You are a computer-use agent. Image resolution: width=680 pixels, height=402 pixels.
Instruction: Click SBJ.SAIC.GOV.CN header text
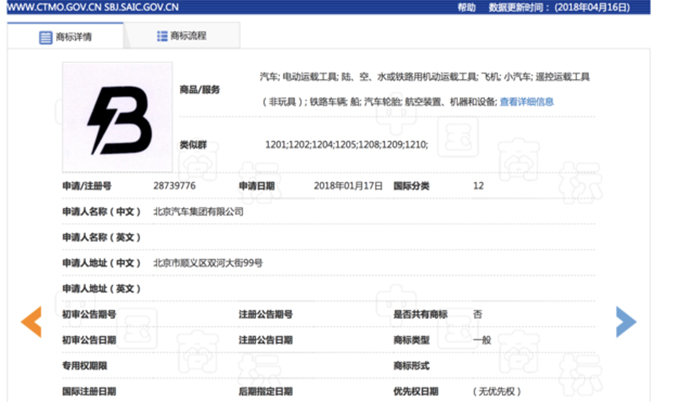click(141, 7)
